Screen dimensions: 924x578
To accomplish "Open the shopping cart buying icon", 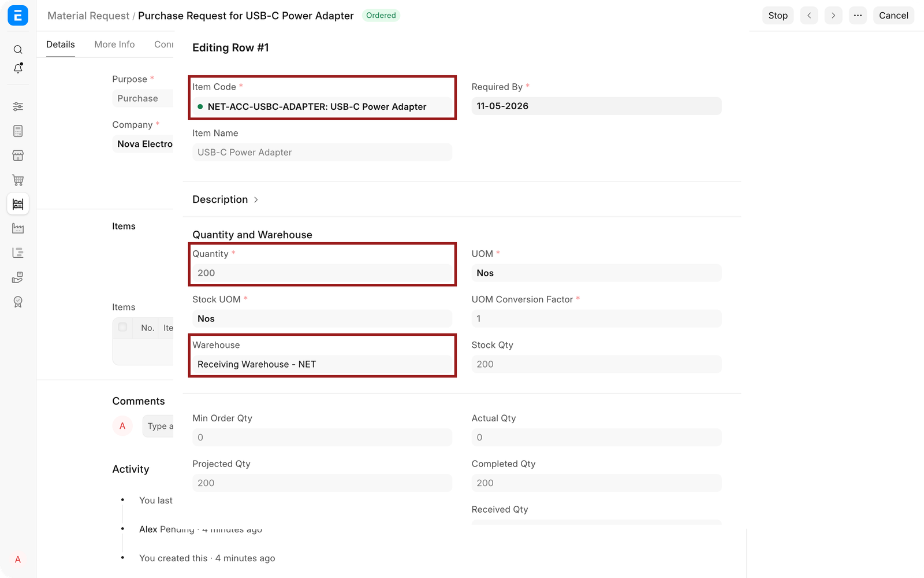I will click(18, 180).
